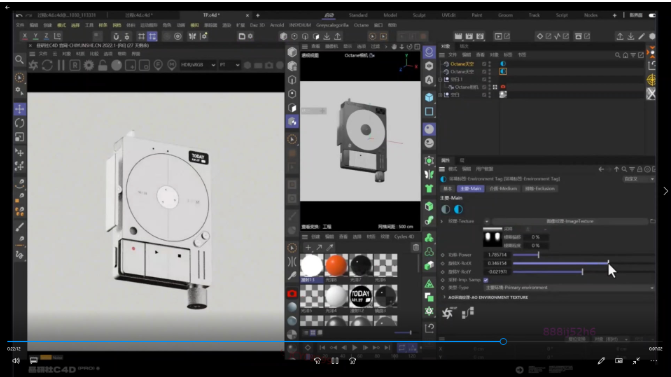Open the Type Primary environment dropdown
The width and height of the screenshot is (671, 377).
click(570, 288)
